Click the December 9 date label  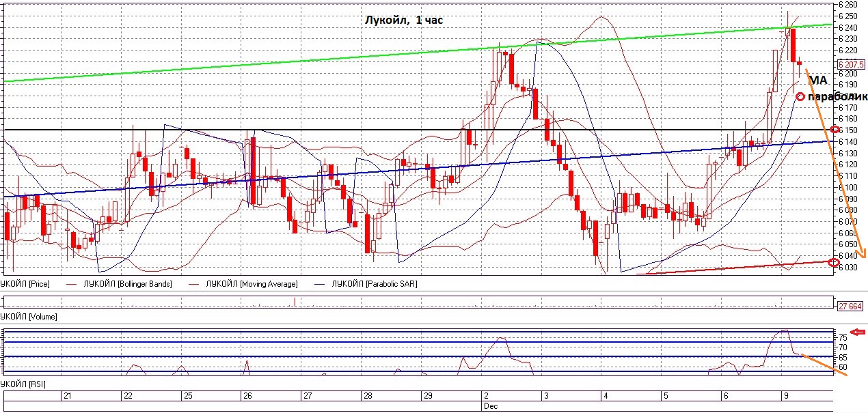pyautogui.click(x=785, y=395)
